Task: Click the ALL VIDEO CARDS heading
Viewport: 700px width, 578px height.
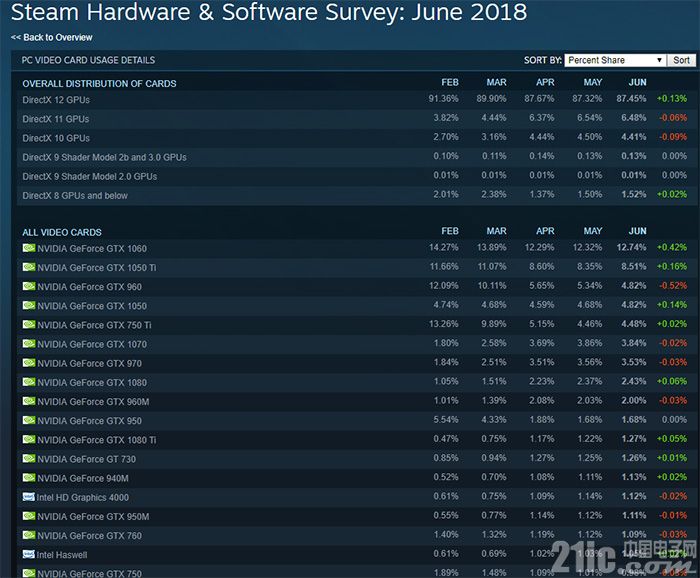Action: pyautogui.click(x=62, y=232)
